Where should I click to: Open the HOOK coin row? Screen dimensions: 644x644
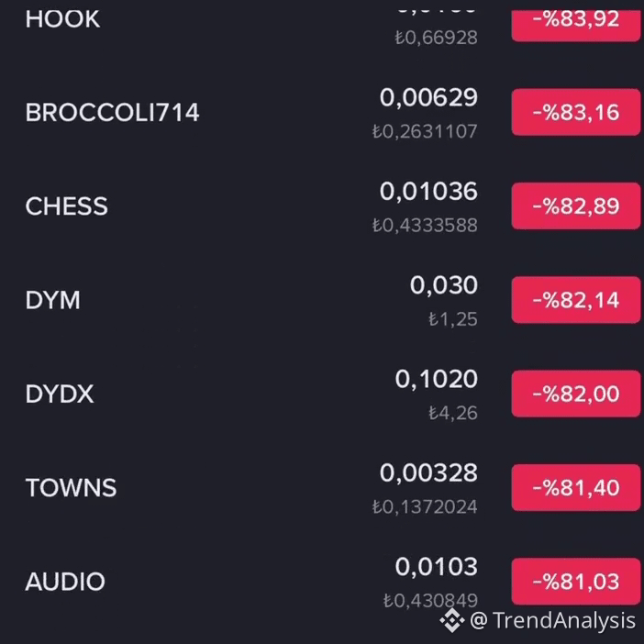pos(322,25)
